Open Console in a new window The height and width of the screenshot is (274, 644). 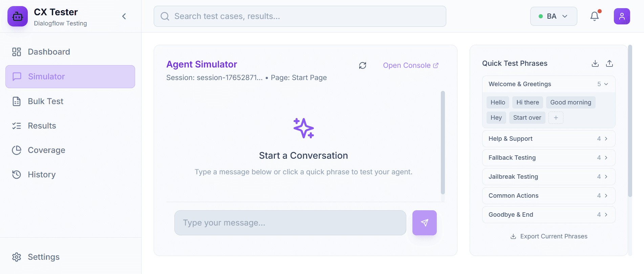pos(410,65)
